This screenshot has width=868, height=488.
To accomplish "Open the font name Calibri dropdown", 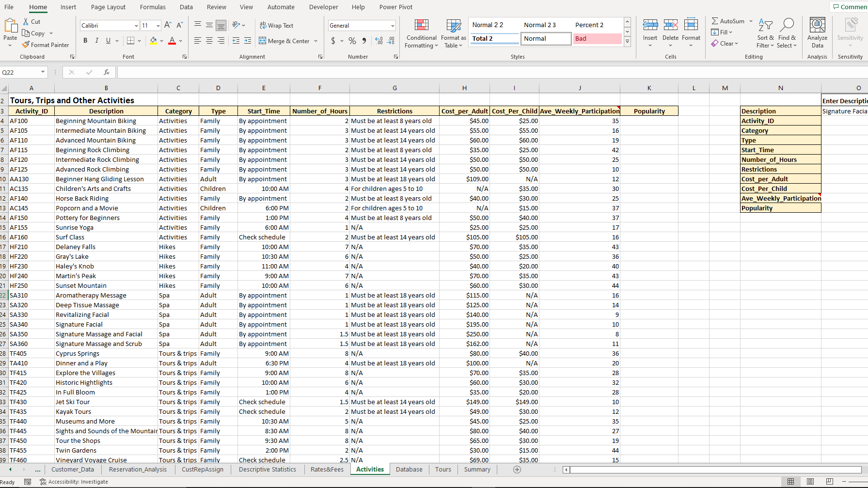I will point(136,26).
